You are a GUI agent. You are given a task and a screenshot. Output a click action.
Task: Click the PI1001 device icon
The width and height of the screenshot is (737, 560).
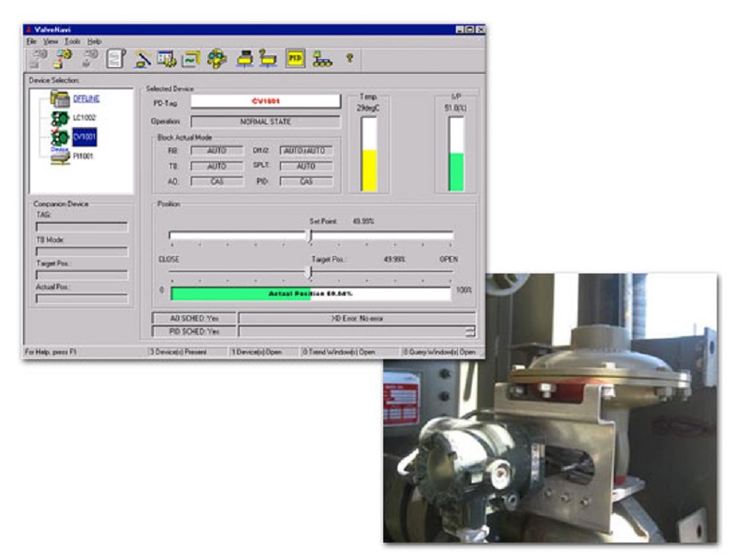pyautogui.click(x=60, y=157)
